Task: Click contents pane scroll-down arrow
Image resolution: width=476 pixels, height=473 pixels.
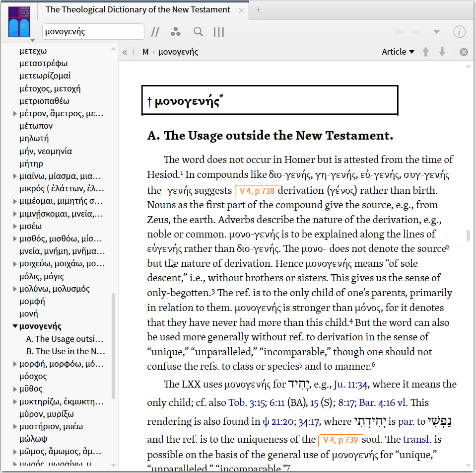Action: point(114,466)
